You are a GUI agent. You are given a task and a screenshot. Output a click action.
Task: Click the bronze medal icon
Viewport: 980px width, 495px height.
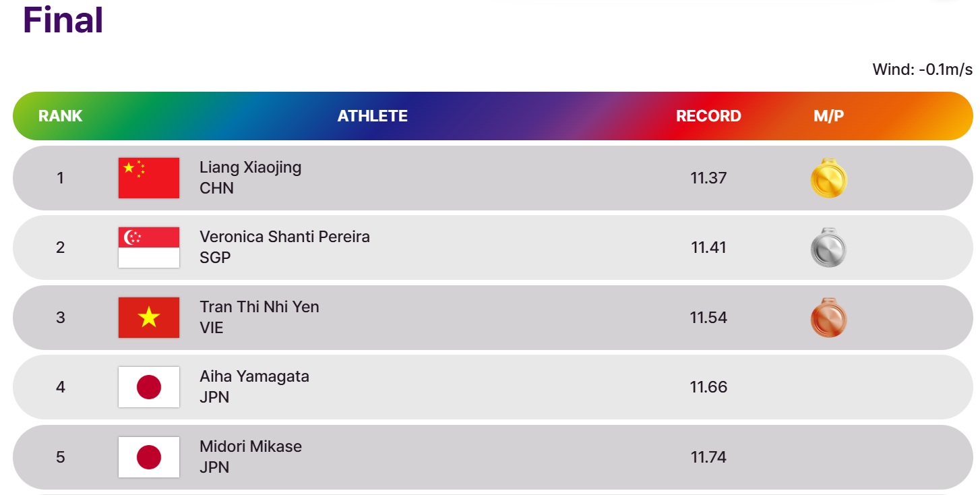(828, 318)
